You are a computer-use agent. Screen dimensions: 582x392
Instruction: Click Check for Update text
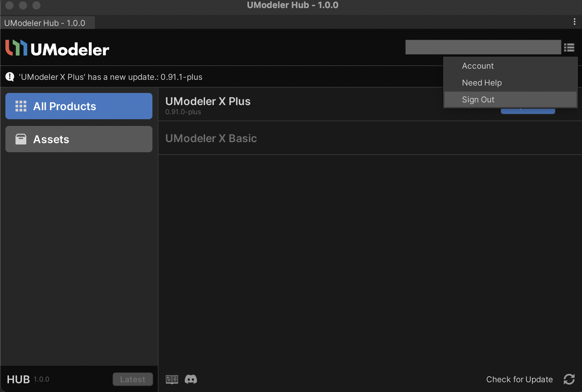pos(519,380)
